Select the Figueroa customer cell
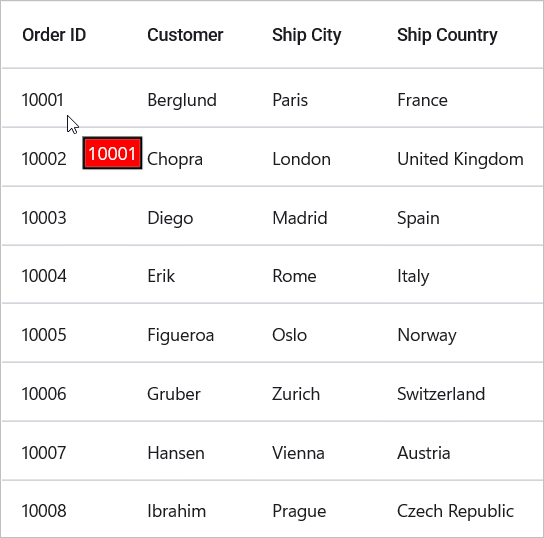Screen dimensions: 544x538 (180, 335)
